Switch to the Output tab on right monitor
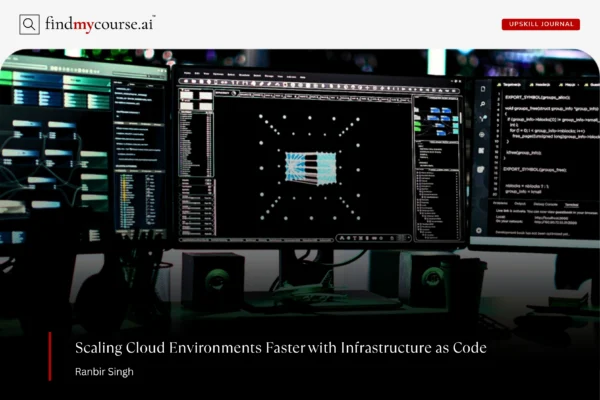600x400 pixels. click(520, 204)
